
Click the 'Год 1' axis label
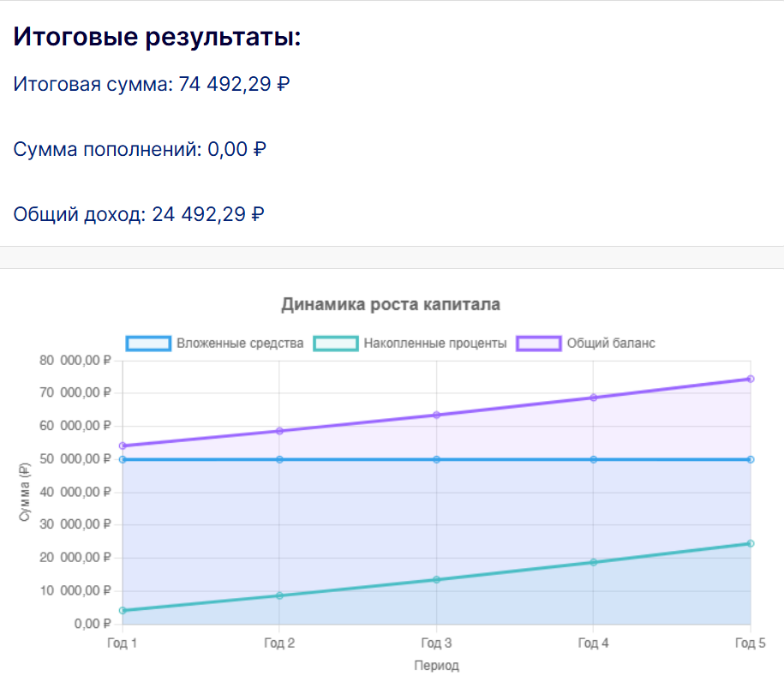[122, 643]
